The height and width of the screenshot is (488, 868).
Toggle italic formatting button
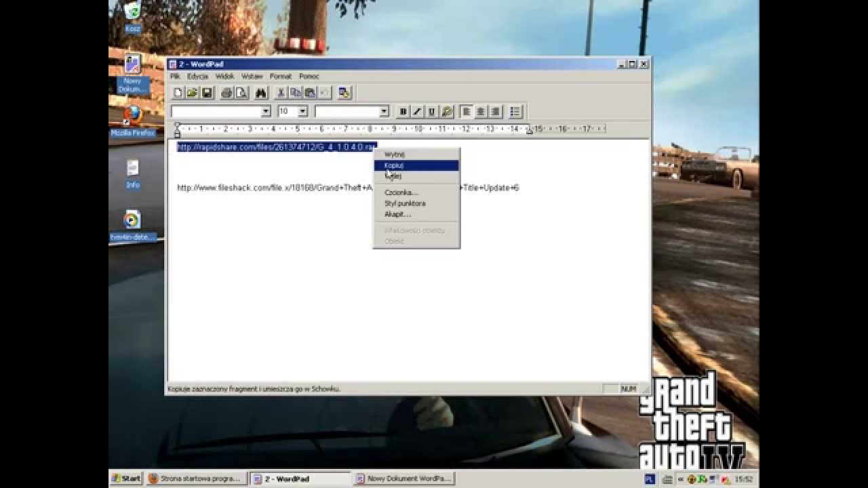[417, 112]
